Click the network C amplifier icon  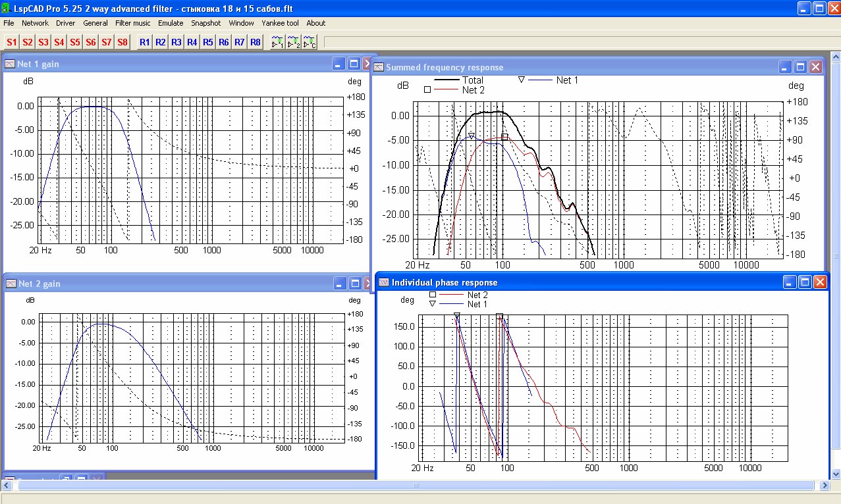[310, 42]
